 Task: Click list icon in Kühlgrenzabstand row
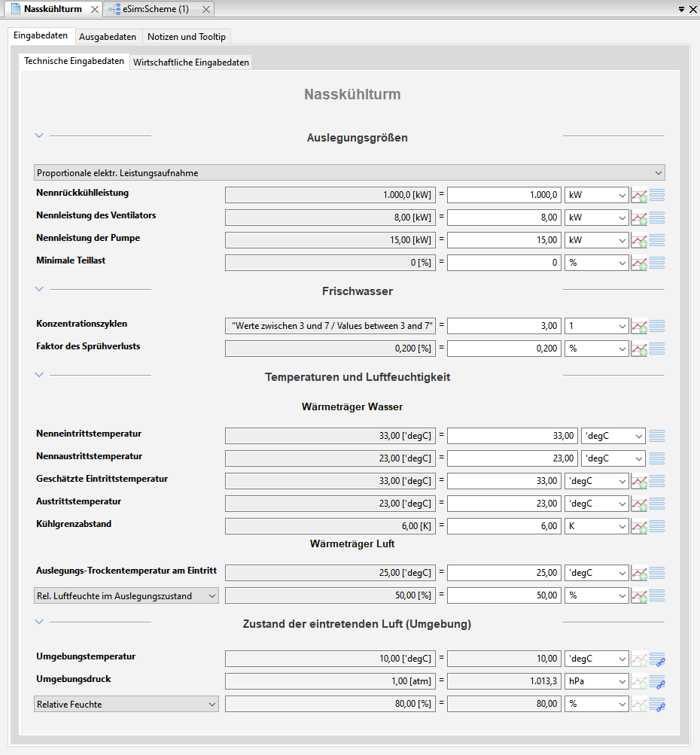tap(657, 527)
